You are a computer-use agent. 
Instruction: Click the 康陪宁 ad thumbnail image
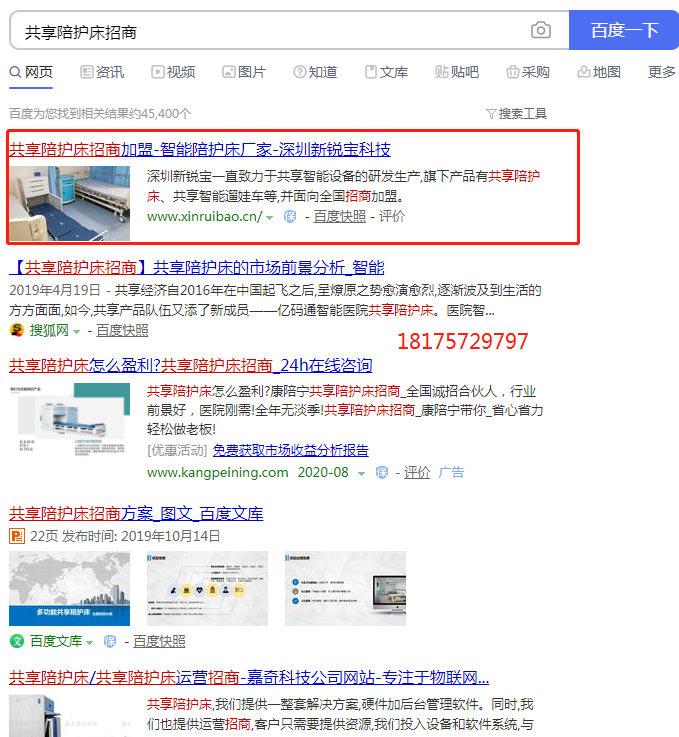click(70, 420)
